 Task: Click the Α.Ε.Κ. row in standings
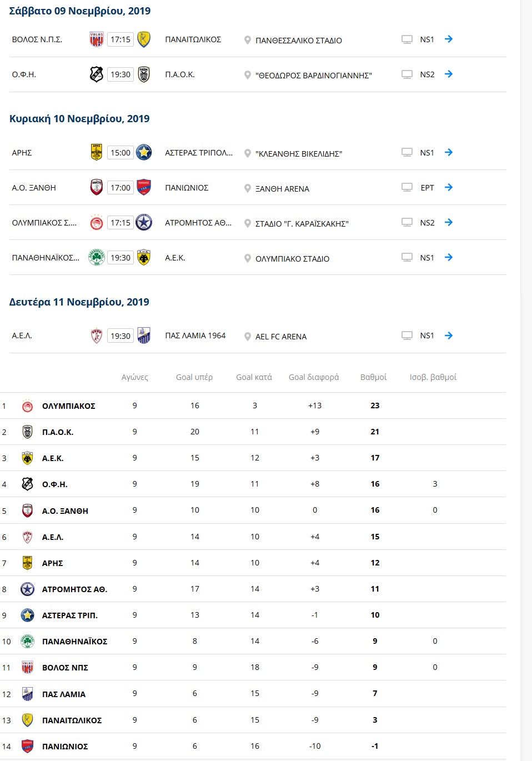tap(53, 458)
